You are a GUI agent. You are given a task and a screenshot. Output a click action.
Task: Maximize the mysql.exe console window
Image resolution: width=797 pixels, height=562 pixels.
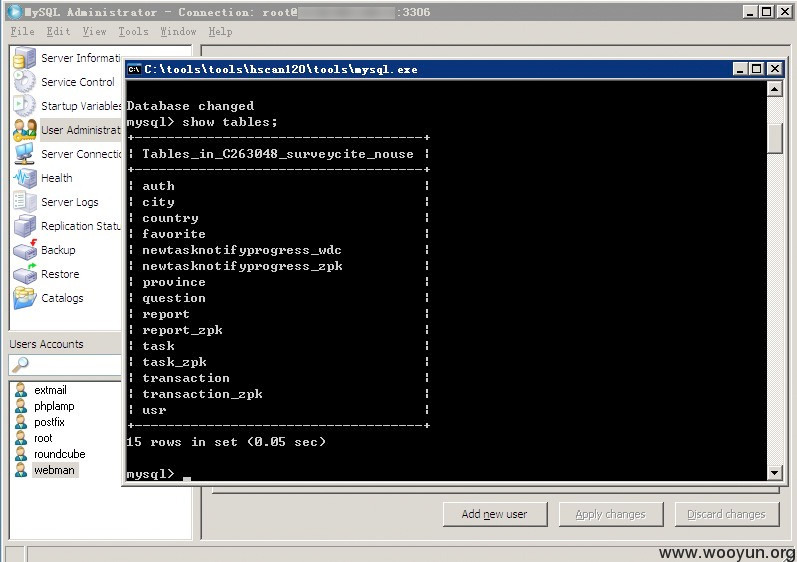[x=757, y=69]
